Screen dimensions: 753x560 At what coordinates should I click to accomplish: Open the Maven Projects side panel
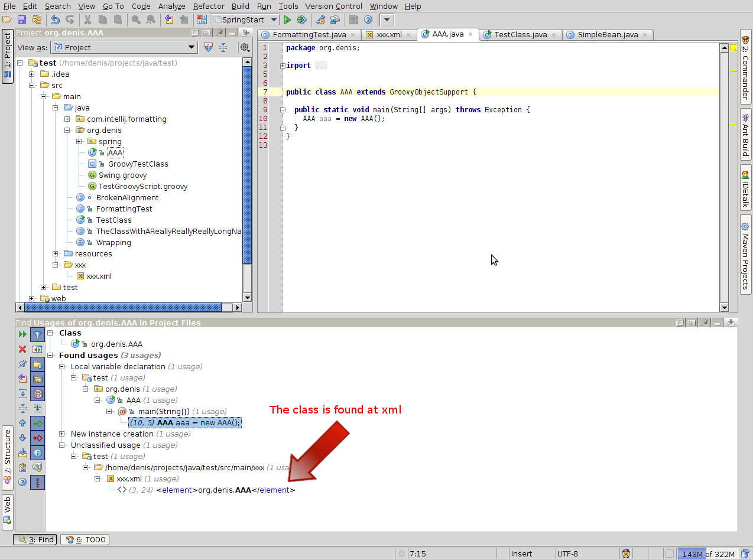[745, 256]
